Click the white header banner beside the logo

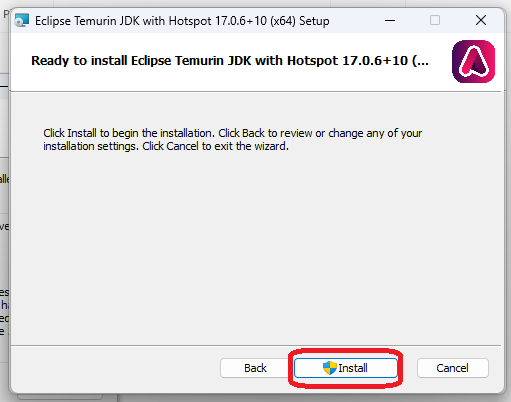tap(230, 78)
